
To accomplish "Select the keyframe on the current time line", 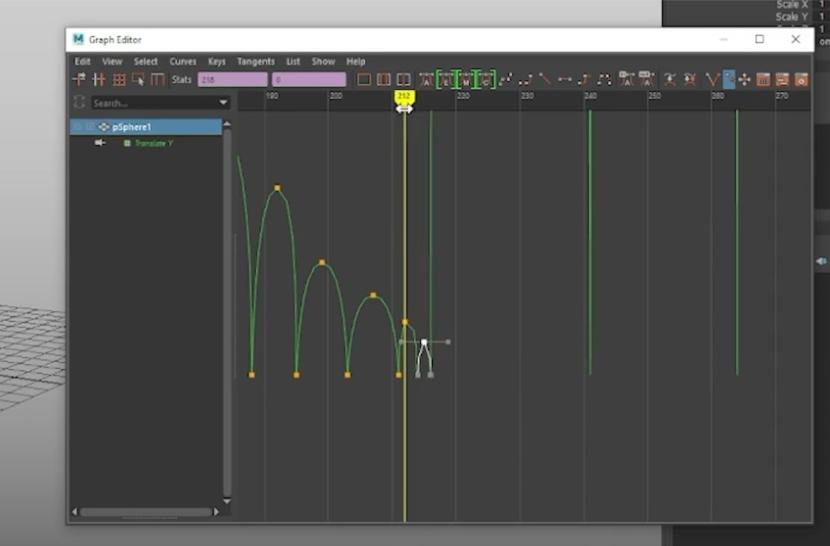I will coord(405,322).
